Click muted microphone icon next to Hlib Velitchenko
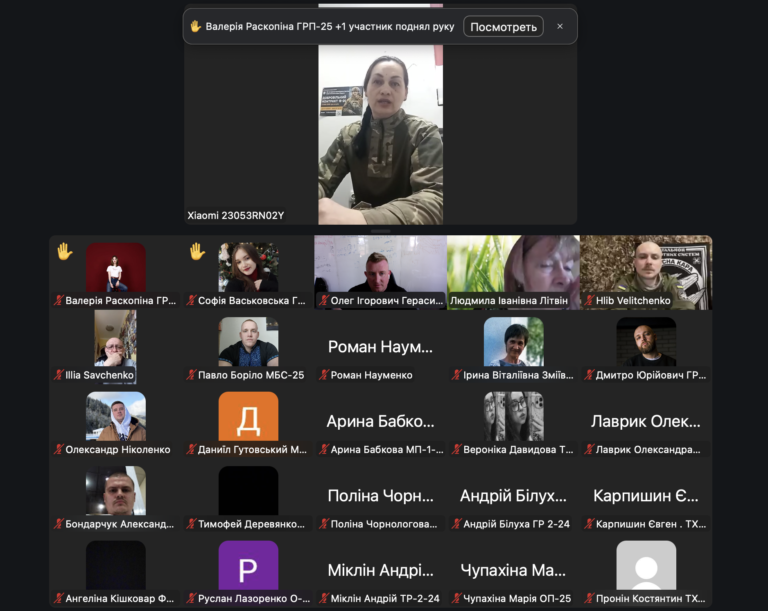This screenshot has width=768, height=611. point(589,300)
